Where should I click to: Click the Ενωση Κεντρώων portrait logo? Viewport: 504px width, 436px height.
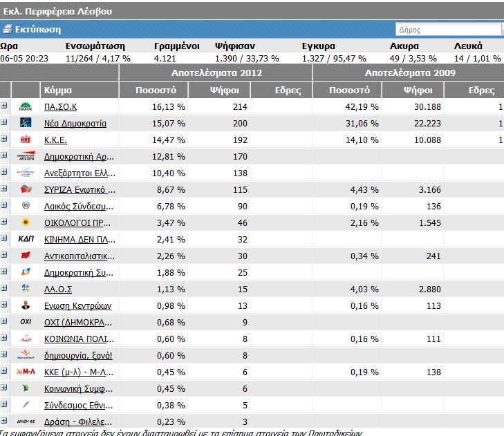[x=26, y=305]
